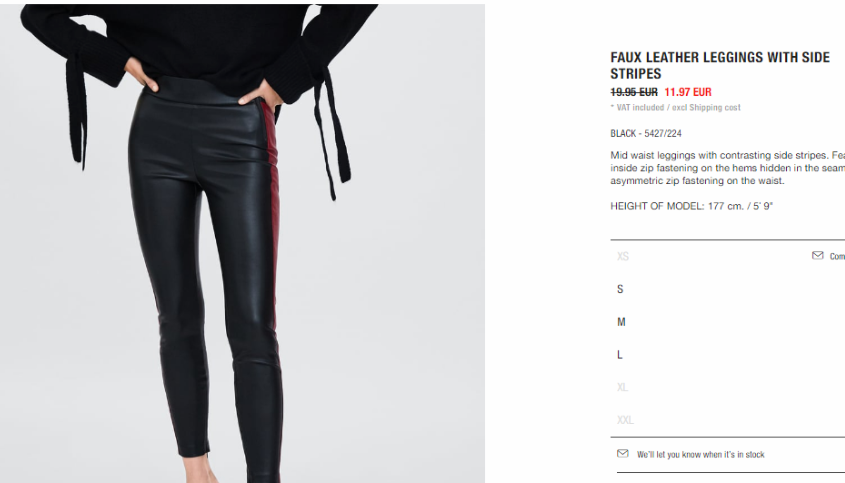This screenshot has width=845, height=483.
Task: Click the mid waist leggings description text
Action: point(728,168)
